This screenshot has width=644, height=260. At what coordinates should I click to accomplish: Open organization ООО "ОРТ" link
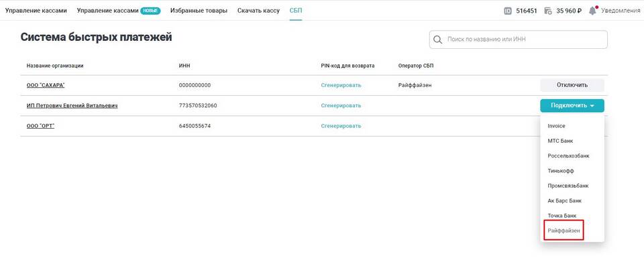click(x=41, y=126)
